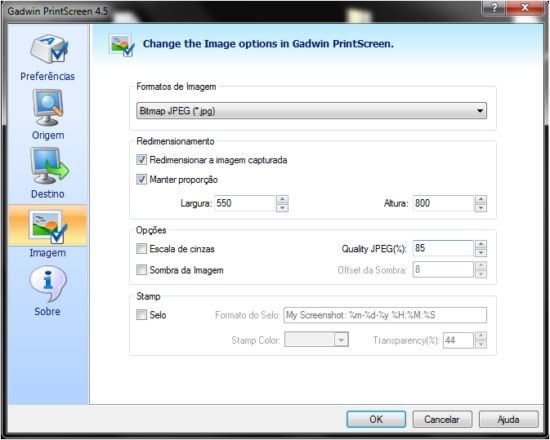
Task: Increase Quality JPEG value with up arrow
Action: click(481, 244)
